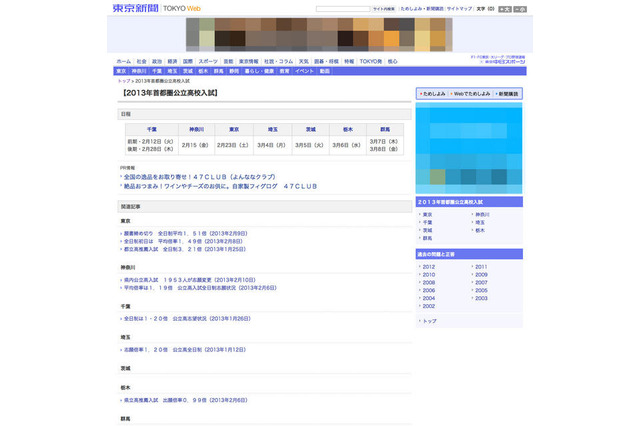Click the サイト内検索 search button
640x426 pixels.
(384, 9)
